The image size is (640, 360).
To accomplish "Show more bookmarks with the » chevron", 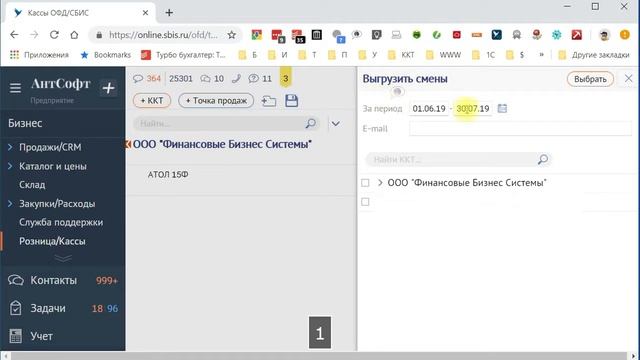I will click(542, 55).
